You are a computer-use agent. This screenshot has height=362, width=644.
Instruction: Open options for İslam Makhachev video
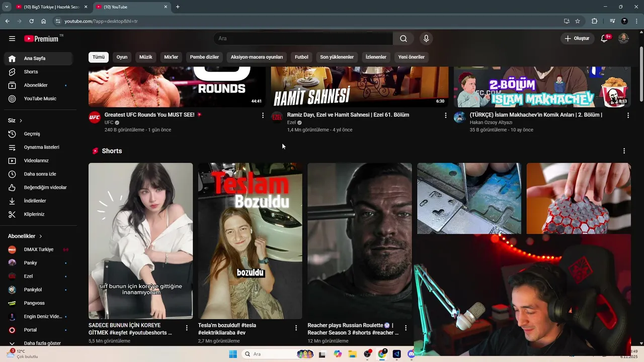(628, 115)
